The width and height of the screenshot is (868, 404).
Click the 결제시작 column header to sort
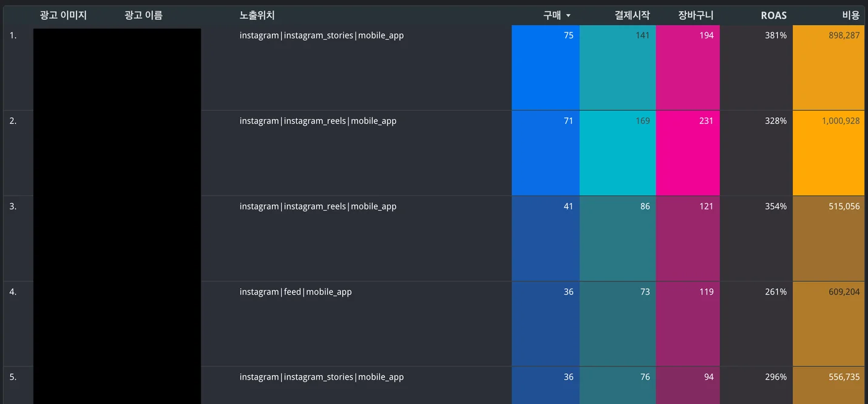(x=632, y=15)
